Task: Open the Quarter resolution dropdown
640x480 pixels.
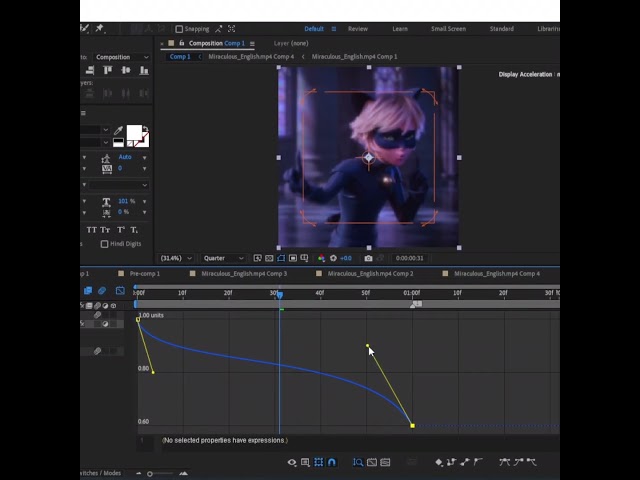Action: pos(223,258)
